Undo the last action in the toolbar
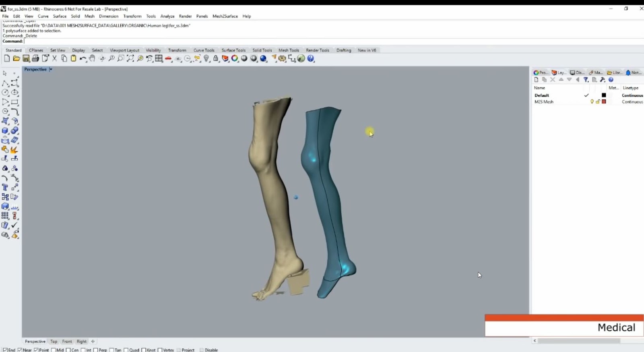644x352 pixels. (x=83, y=59)
